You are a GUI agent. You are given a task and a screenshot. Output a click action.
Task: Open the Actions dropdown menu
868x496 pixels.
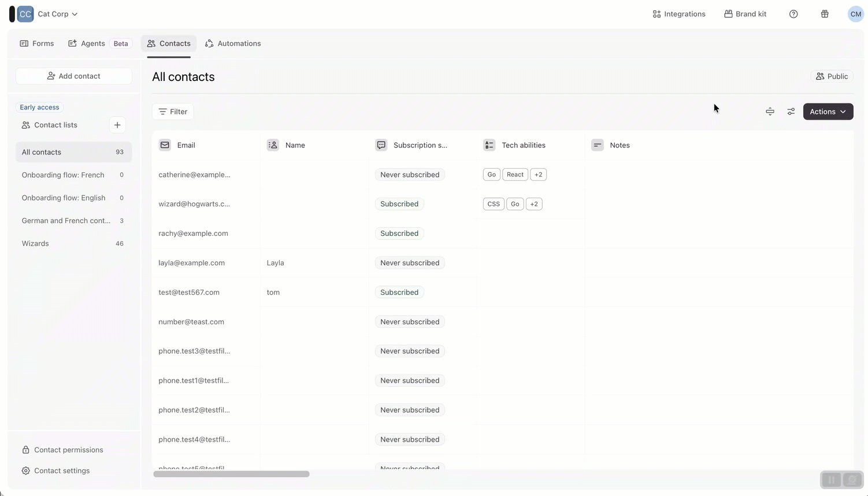click(828, 112)
